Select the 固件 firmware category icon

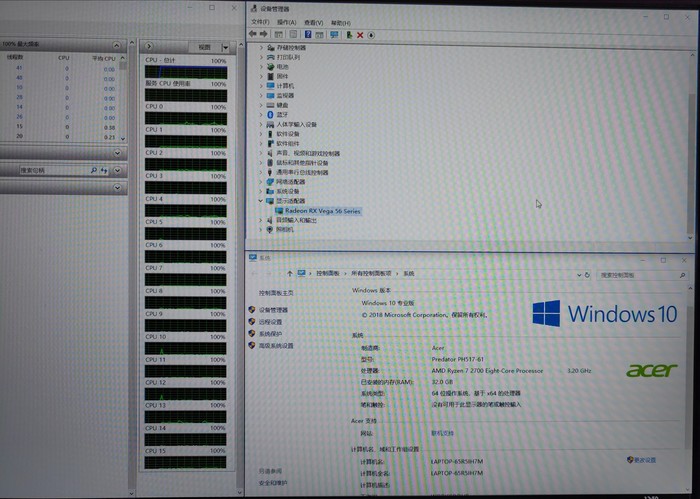click(270, 76)
